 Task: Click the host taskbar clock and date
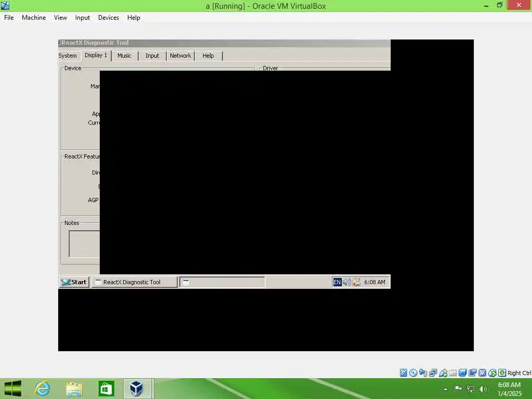click(509, 389)
